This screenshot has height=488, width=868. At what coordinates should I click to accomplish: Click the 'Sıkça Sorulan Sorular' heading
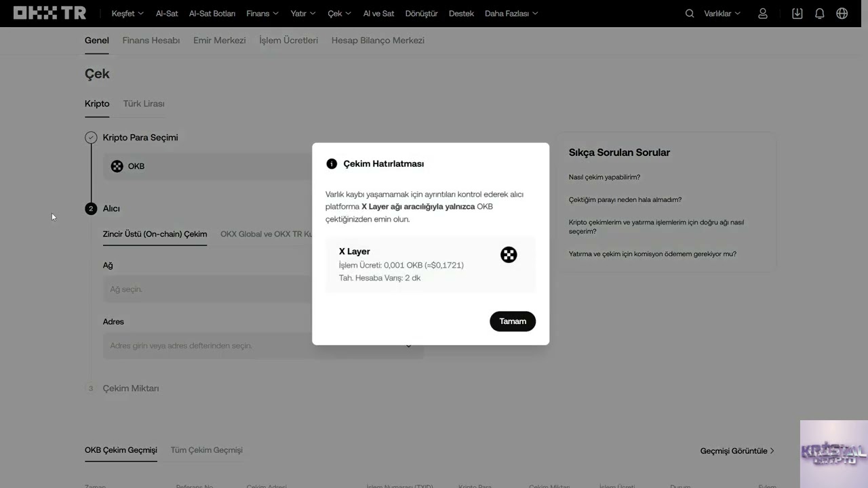(619, 152)
